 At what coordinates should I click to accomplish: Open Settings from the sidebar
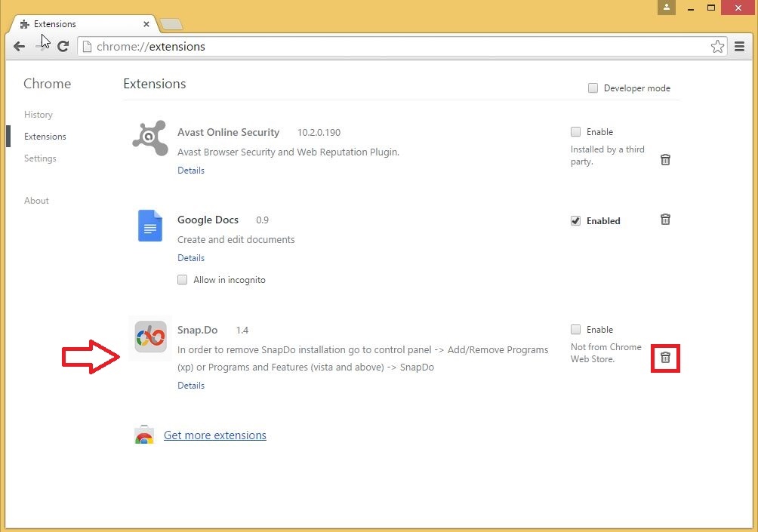pyautogui.click(x=40, y=158)
